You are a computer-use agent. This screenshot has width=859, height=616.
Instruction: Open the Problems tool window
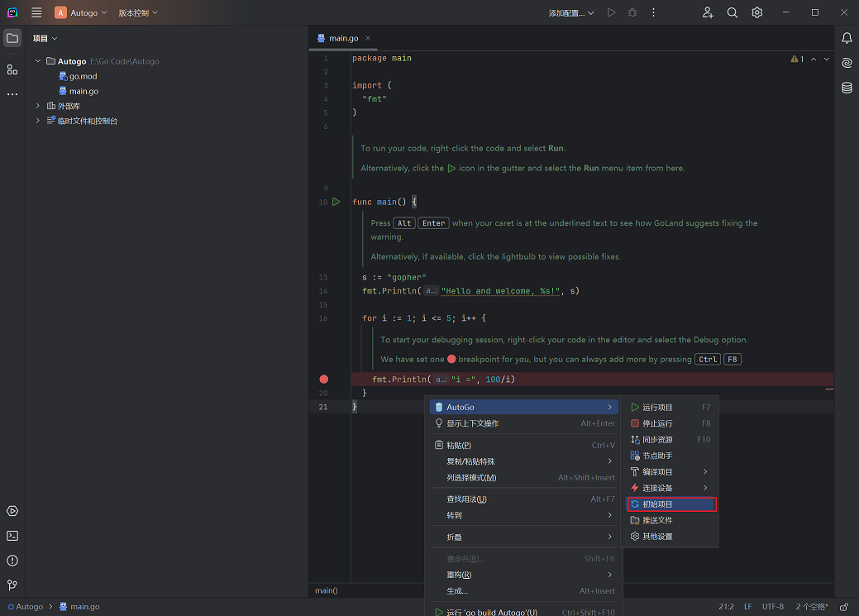(x=12, y=561)
